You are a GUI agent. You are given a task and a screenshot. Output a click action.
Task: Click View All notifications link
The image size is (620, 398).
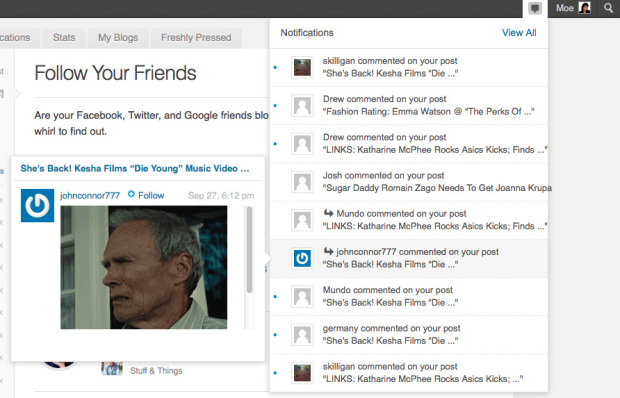[x=519, y=33]
